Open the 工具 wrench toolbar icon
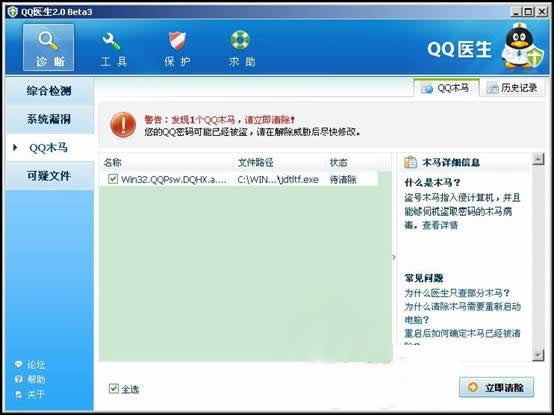 (x=112, y=41)
